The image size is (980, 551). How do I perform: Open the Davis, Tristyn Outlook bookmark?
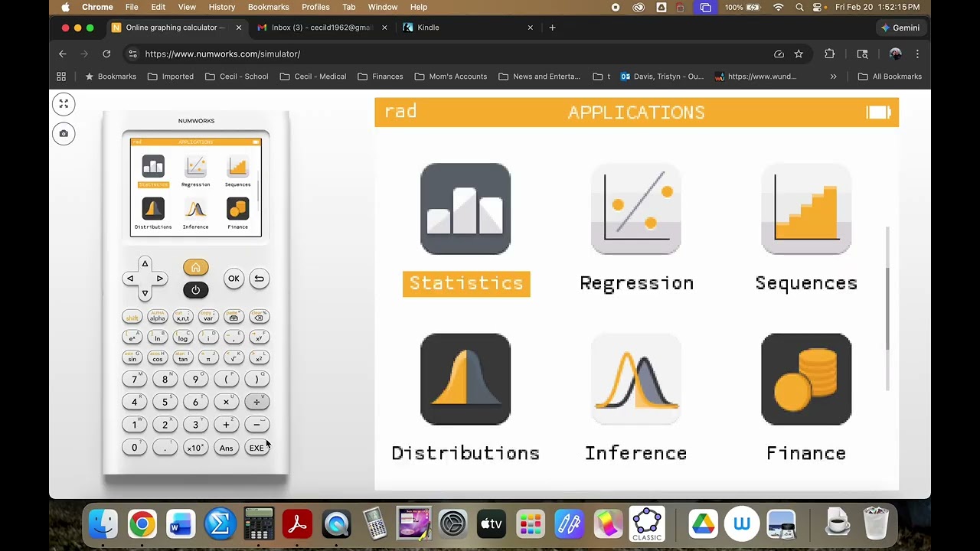[661, 77]
